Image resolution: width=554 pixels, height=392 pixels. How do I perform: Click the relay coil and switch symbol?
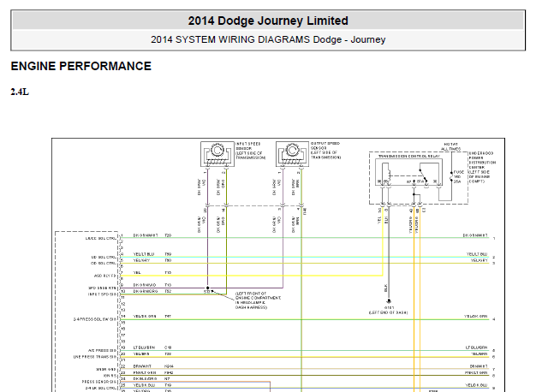408,174
